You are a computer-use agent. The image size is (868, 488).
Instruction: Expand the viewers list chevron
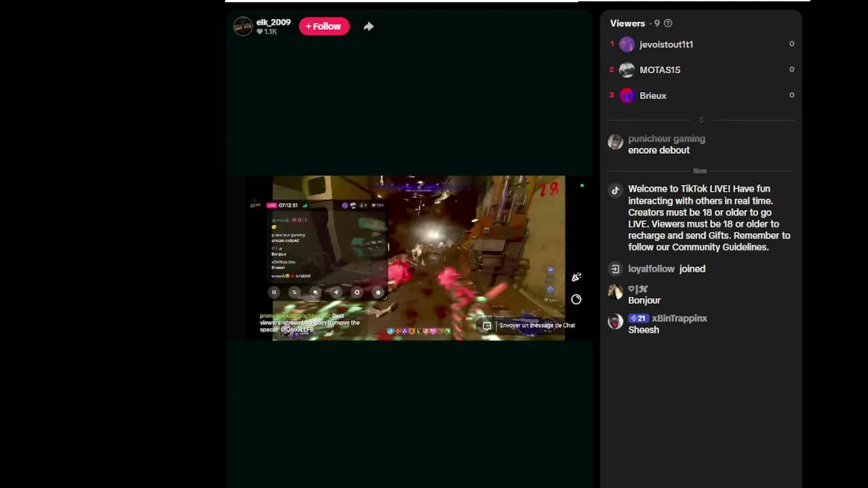point(701,120)
